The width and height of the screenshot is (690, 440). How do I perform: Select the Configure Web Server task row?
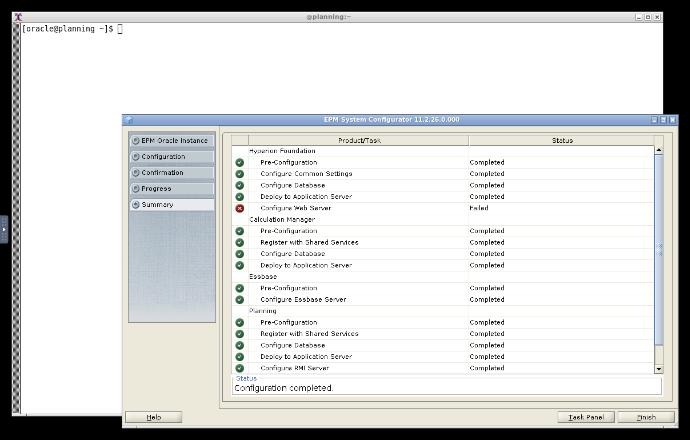point(443,208)
